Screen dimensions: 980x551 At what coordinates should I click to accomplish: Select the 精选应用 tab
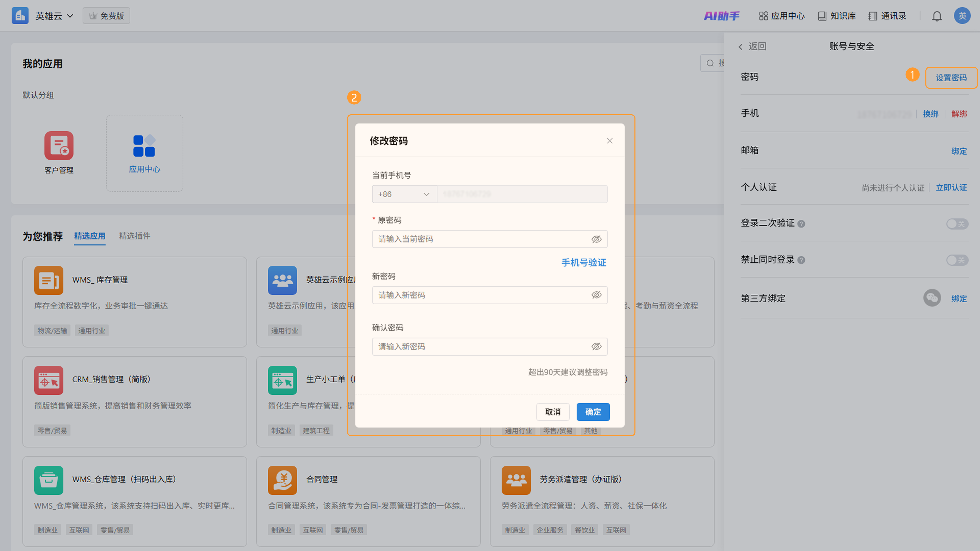pyautogui.click(x=89, y=236)
